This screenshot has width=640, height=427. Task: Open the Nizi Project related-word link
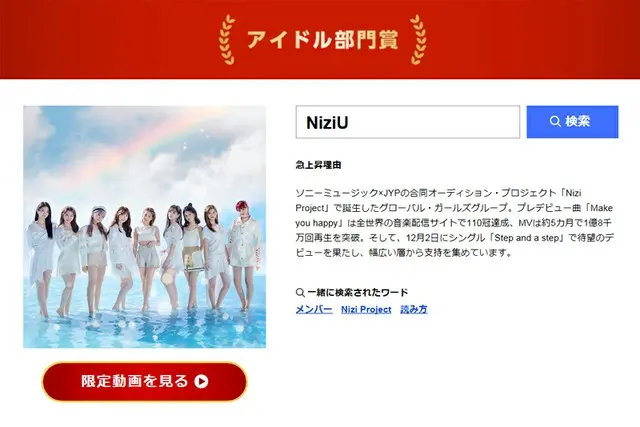pos(366,309)
